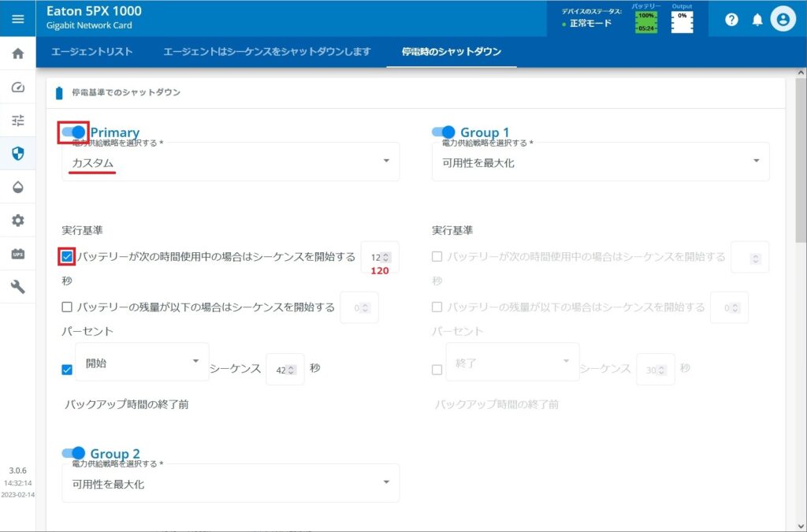Open the Controls sliders icon in sidebar
Image resolution: width=807 pixels, height=532 pixels.
point(17,120)
